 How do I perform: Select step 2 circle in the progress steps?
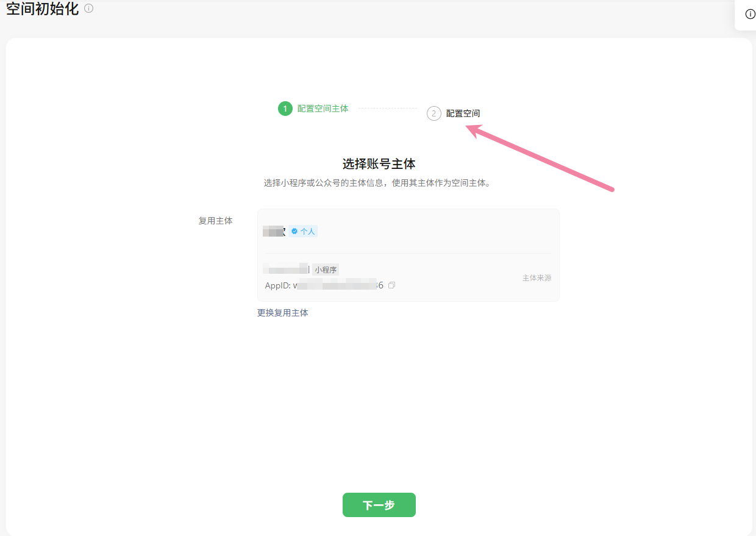pyautogui.click(x=433, y=113)
